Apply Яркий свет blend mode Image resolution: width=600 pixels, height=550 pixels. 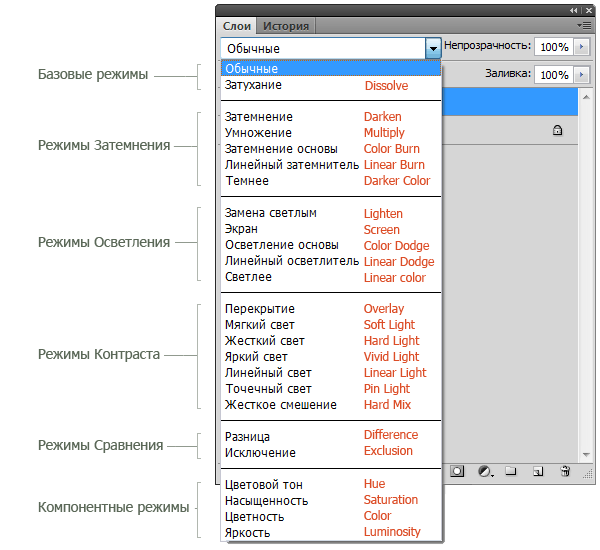[x=331, y=357]
